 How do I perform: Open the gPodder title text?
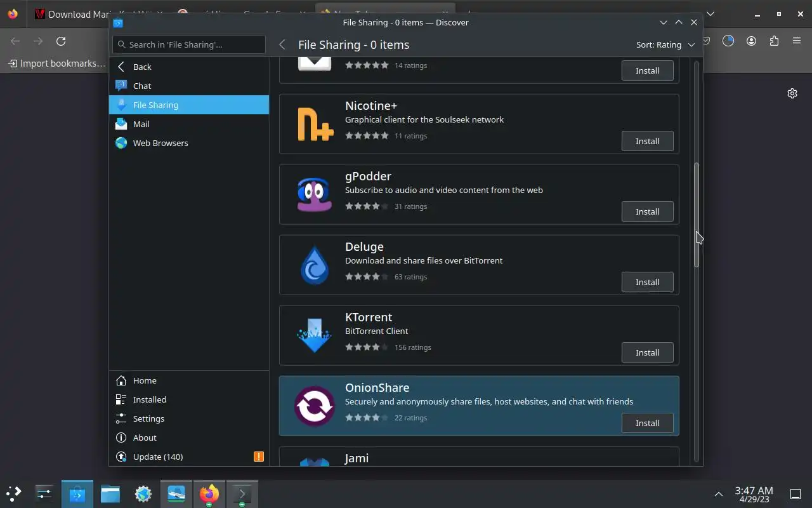pyautogui.click(x=368, y=176)
